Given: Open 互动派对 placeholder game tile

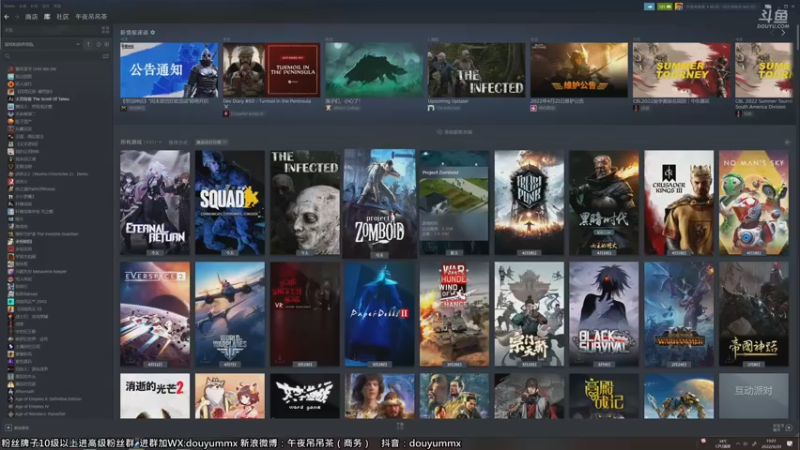Looking at the screenshot, I should click(754, 396).
